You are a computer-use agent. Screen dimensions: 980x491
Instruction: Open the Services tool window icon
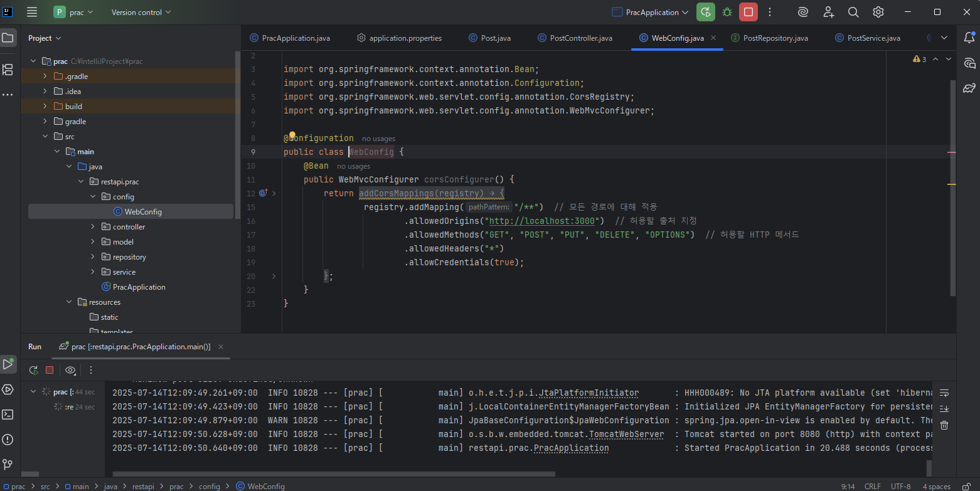coord(8,389)
